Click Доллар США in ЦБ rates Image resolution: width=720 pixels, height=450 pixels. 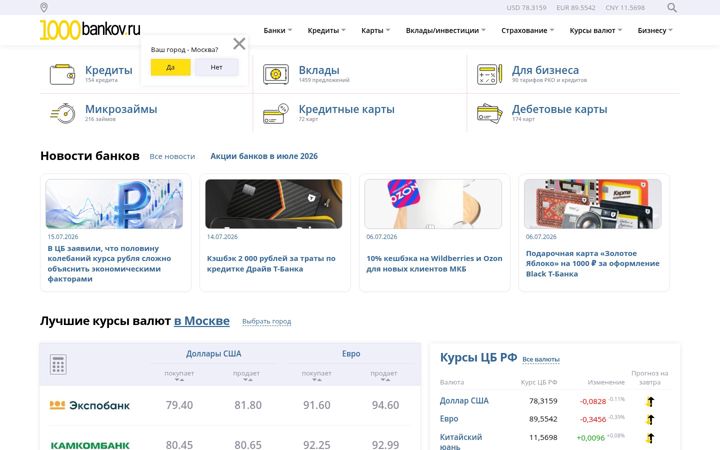pyautogui.click(x=464, y=401)
